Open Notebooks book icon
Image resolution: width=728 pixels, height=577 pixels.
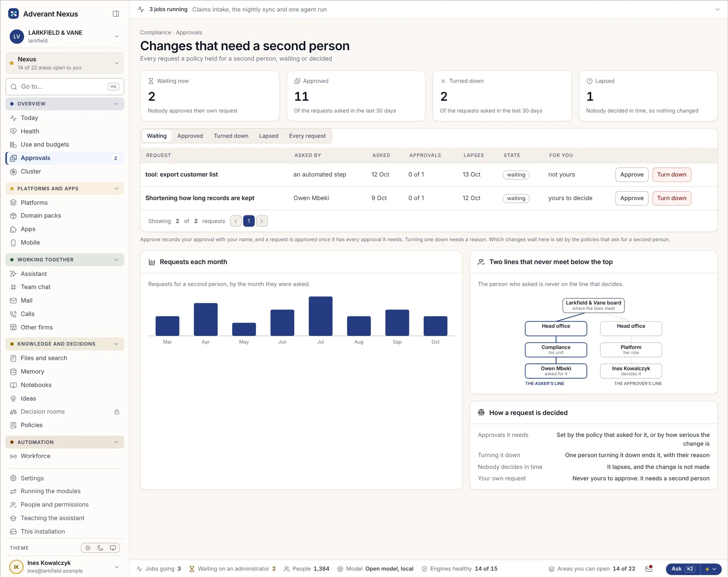click(13, 385)
